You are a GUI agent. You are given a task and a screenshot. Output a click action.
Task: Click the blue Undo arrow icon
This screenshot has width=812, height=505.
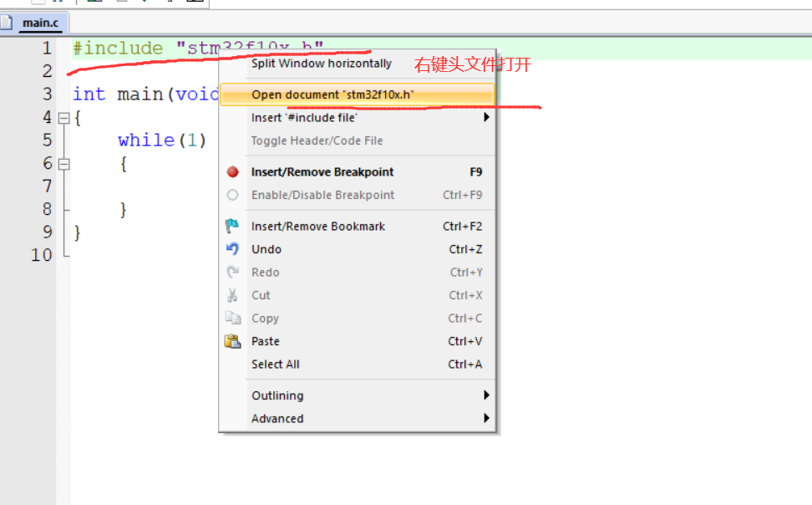tap(232, 249)
